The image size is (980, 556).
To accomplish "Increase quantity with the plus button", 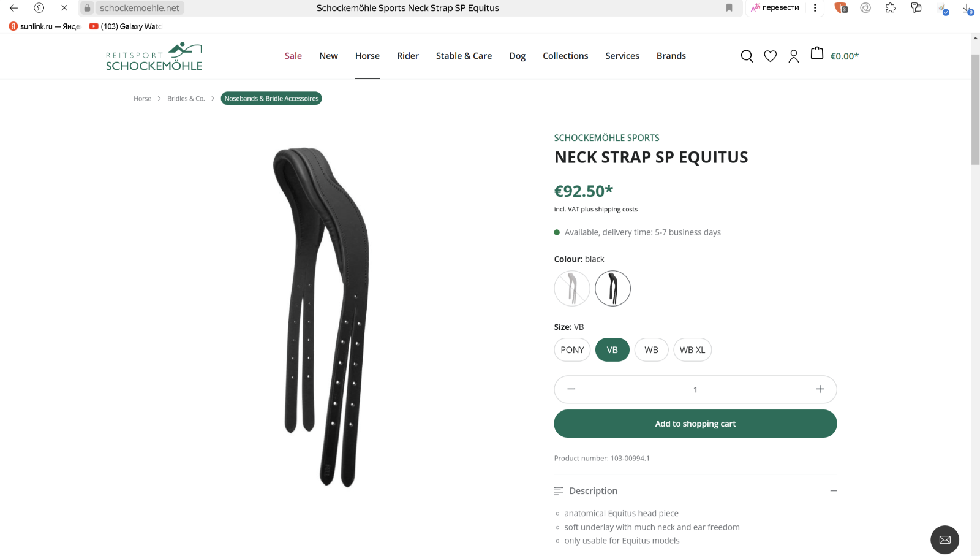I will pyautogui.click(x=820, y=389).
